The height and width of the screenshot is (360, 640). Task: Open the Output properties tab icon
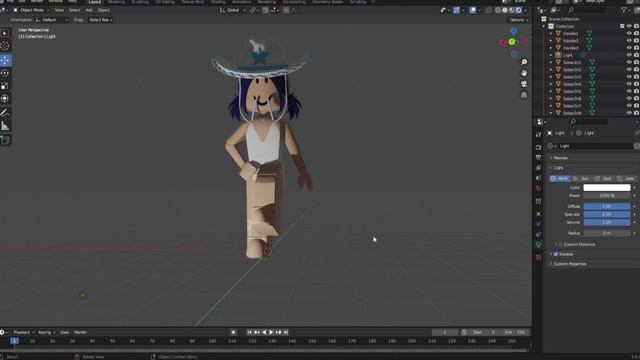(x=538, y=158)
